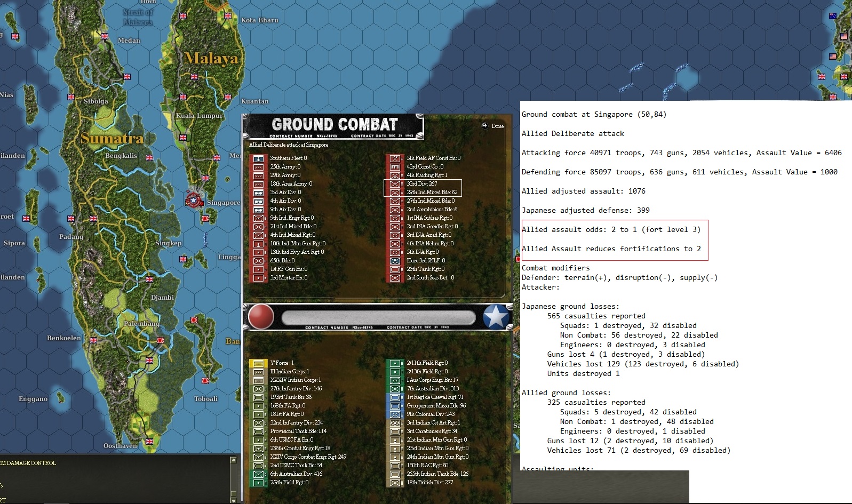The height and width of the screenshot is (504, 852).
Task: Click the Medan city label
Action: (x=129, y=41)
